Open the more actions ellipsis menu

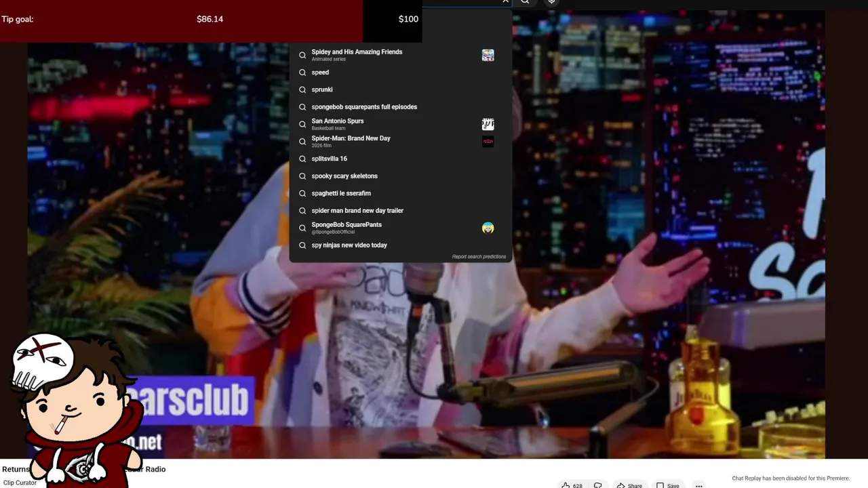click(x=698, y=485)
